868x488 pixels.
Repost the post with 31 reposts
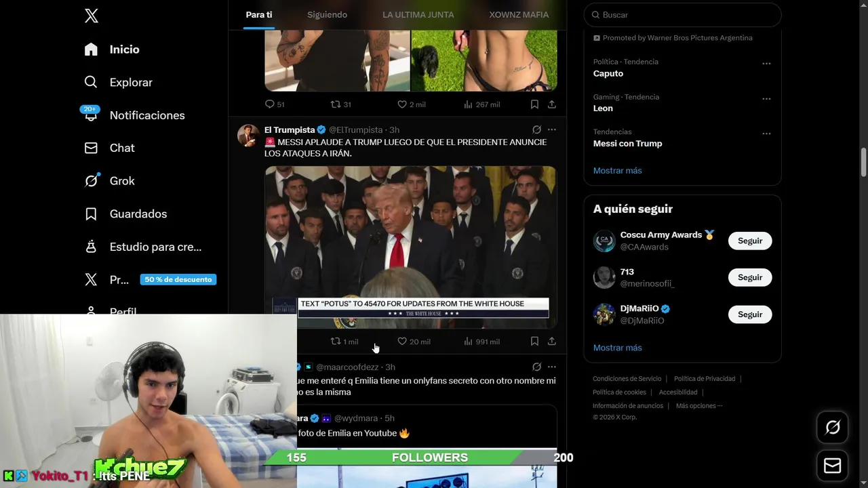coord(340,104)
